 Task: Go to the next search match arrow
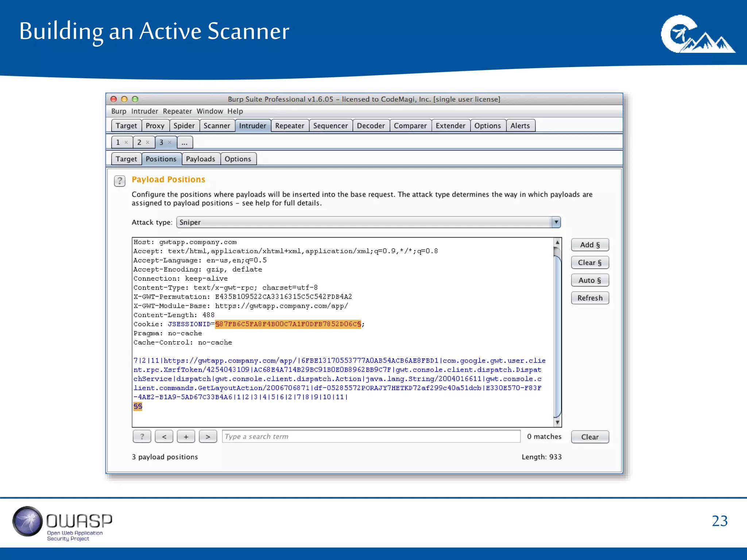208,436
